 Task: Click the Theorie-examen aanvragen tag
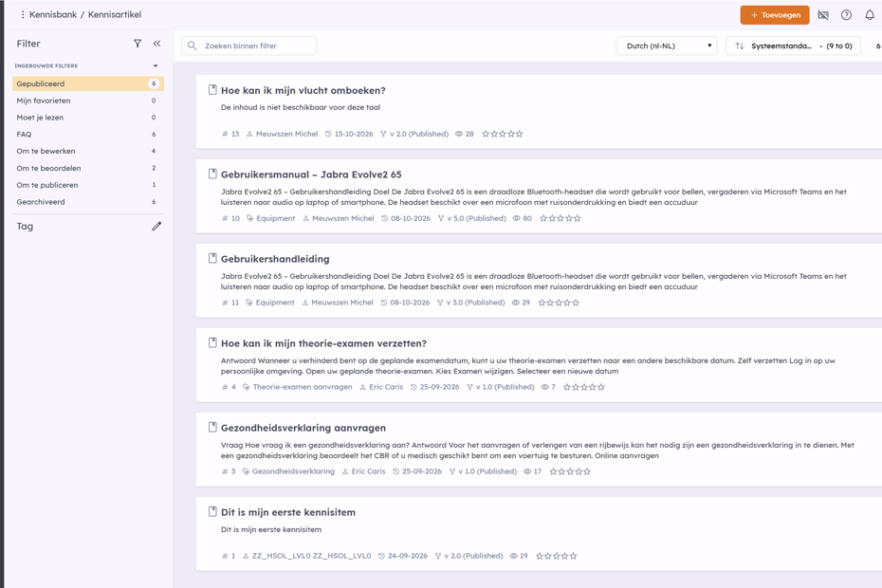303,387
